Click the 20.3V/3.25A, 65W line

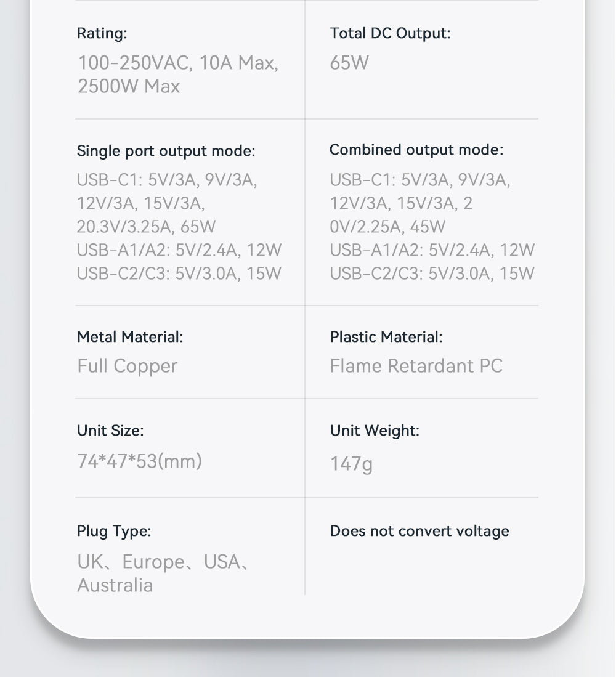[146, 227]
